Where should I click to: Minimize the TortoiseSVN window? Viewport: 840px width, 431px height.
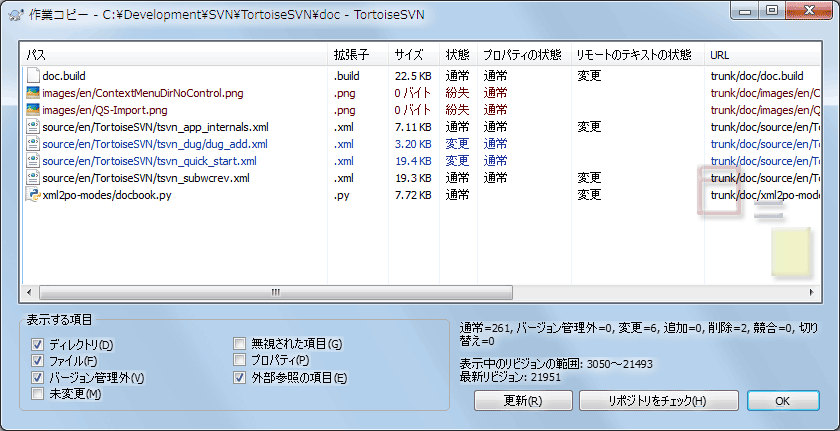click(747, 11)
